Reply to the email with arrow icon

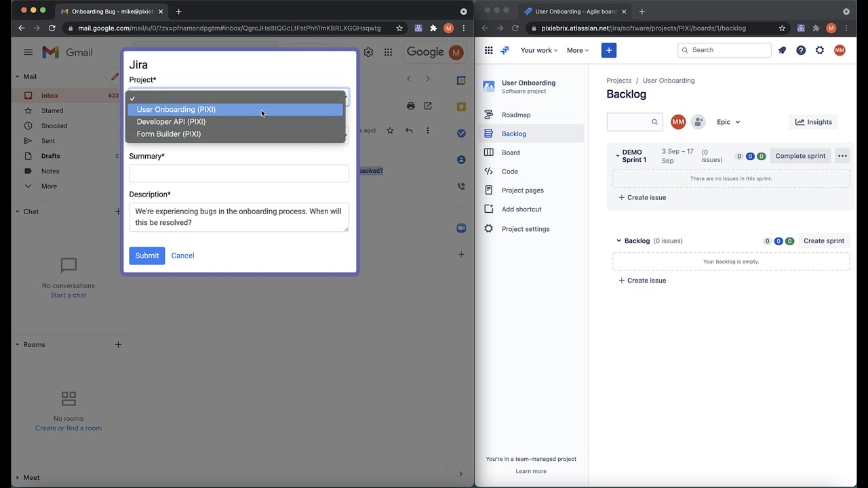[x=409, y=130]
